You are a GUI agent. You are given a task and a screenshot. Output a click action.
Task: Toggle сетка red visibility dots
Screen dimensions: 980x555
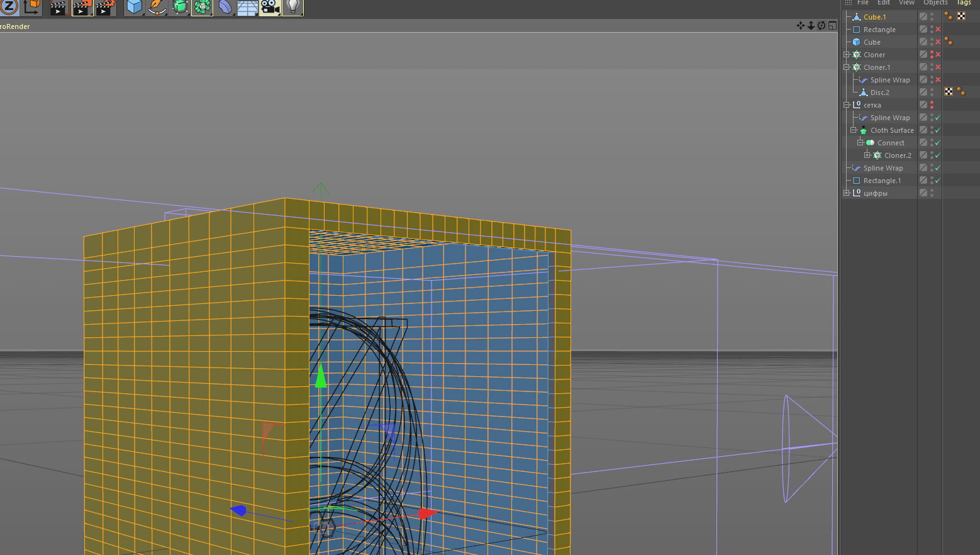[932, 105]
